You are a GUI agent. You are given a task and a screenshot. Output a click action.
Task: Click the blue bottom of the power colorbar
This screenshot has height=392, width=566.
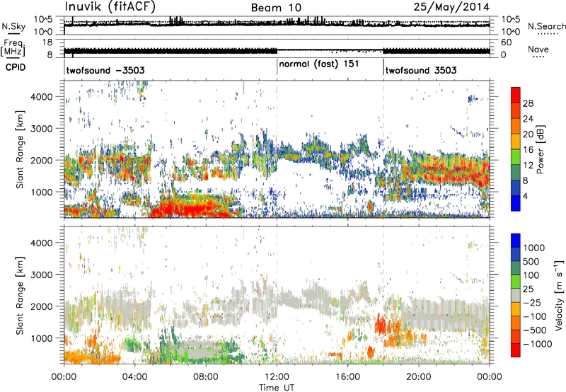(x=516, y=203)
